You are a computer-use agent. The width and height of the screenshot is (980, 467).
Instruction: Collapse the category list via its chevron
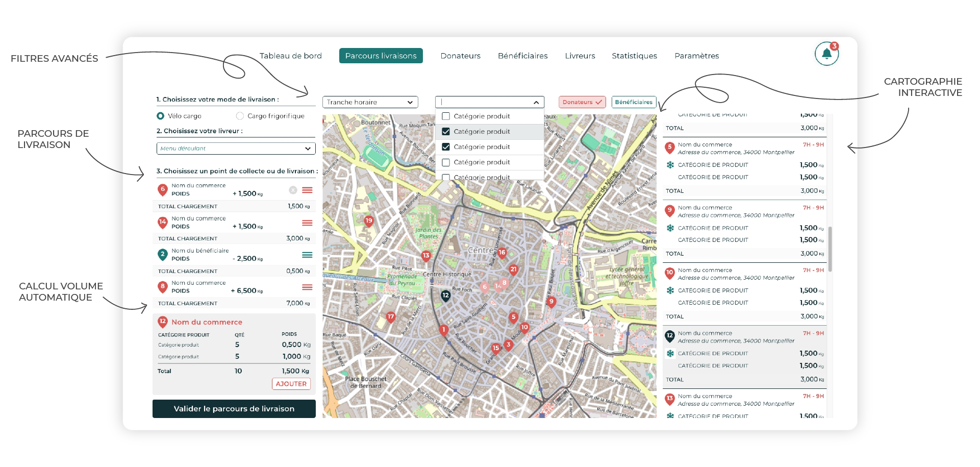pyautogui.click(x=536, y=102)
